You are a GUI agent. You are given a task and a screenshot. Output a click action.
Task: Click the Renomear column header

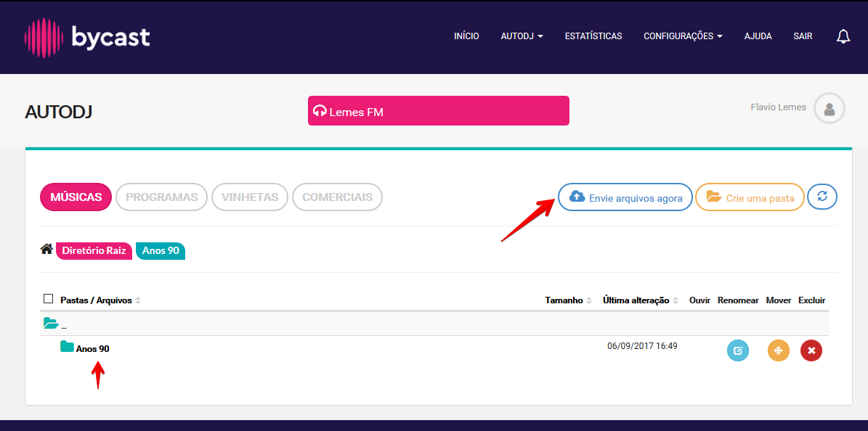[x=738, y=300]
